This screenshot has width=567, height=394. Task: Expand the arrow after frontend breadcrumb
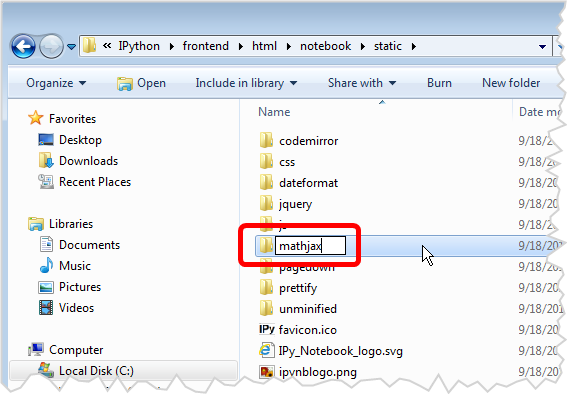(240, 47)
